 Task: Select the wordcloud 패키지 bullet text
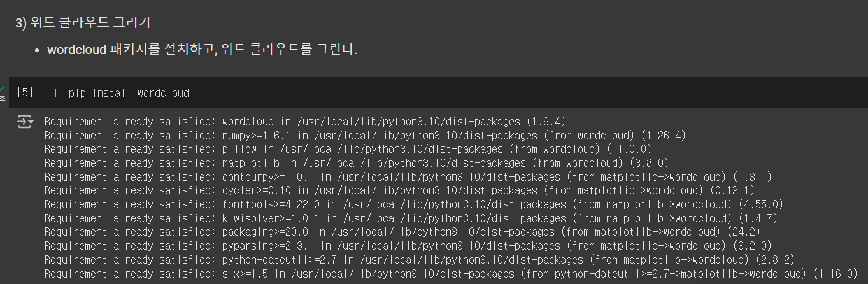tap(202, 50)
